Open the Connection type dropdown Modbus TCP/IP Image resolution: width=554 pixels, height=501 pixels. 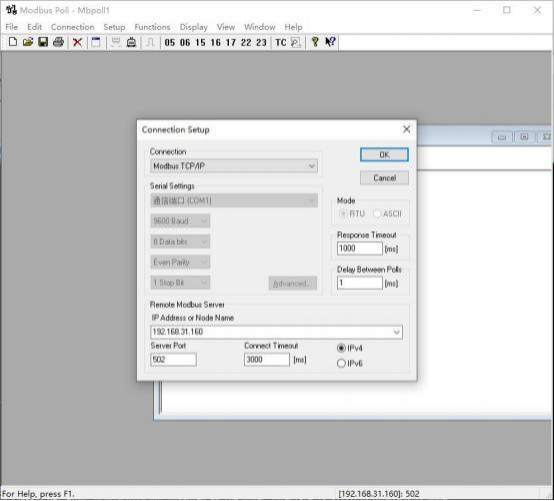pyautogui.click(x=234, y=166)
